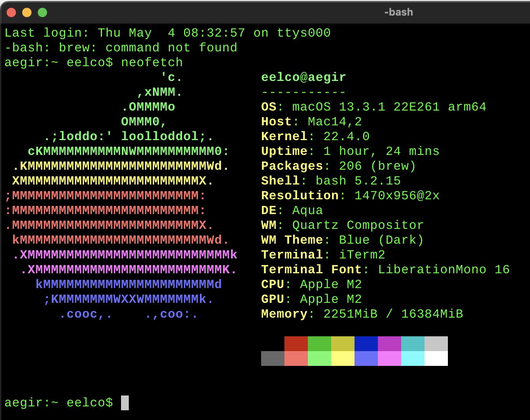This screenshot has width=530, height=420.
Task: Click the 'Packages: 206 (brew)' line
Action: (339, 166)
